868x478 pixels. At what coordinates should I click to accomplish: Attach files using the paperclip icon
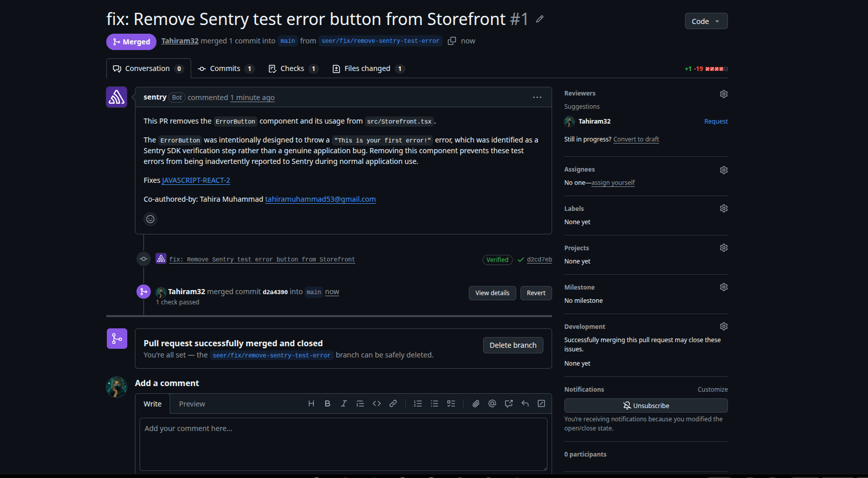[x=476, y=403]
